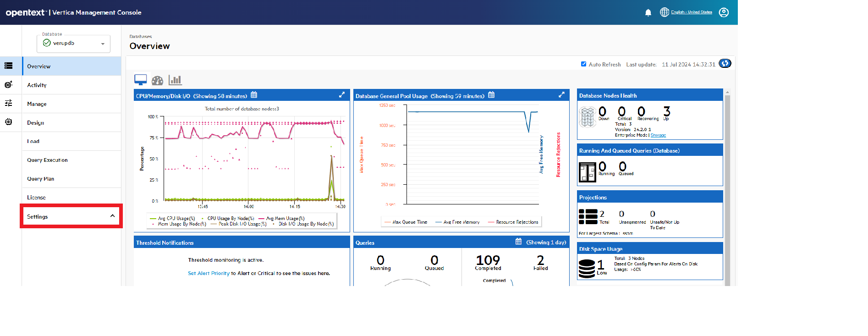Open the Design sidebar item
Image resolution: width=868 pixels, height=336 pixels.
71,123
